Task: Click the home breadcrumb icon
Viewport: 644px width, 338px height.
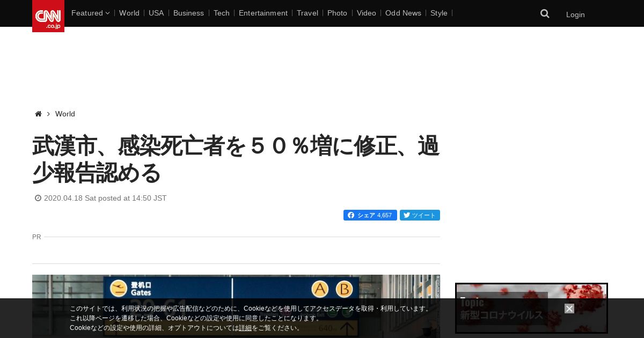Action: coord(38,114)
